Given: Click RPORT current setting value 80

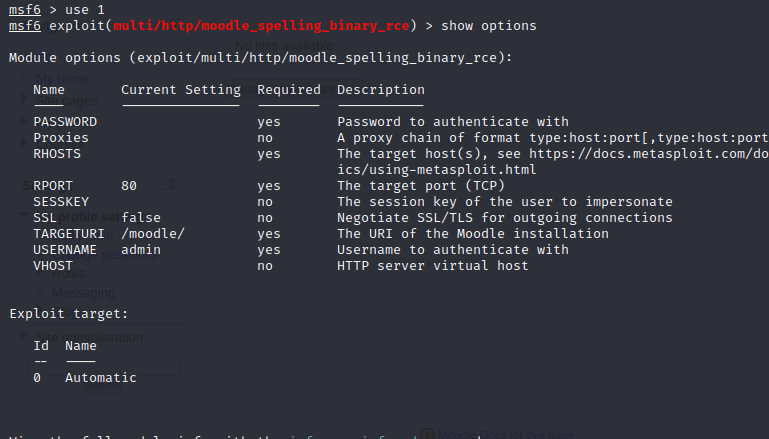Looking at the screenshot, I should point(129,186).
